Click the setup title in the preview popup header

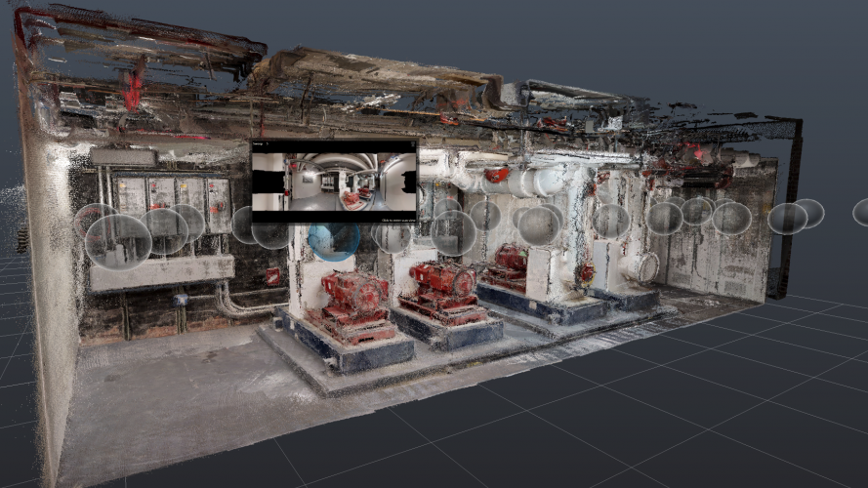tap(259, 145)
